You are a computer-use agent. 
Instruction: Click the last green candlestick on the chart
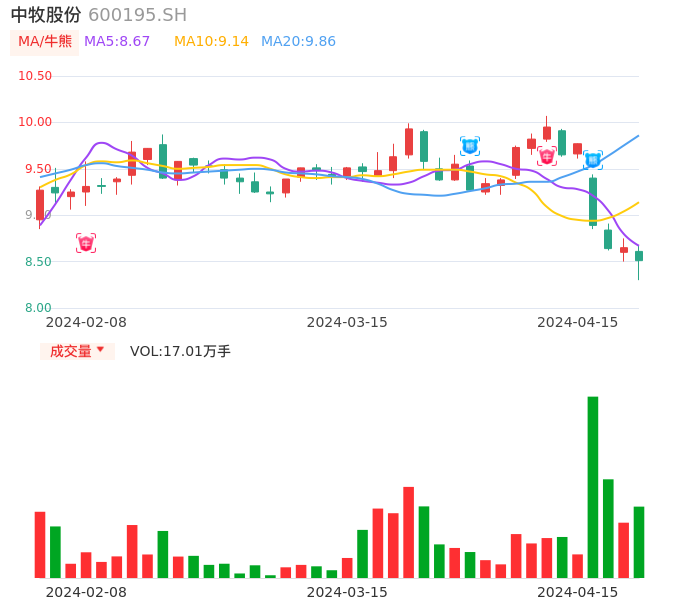click(639, 256)
